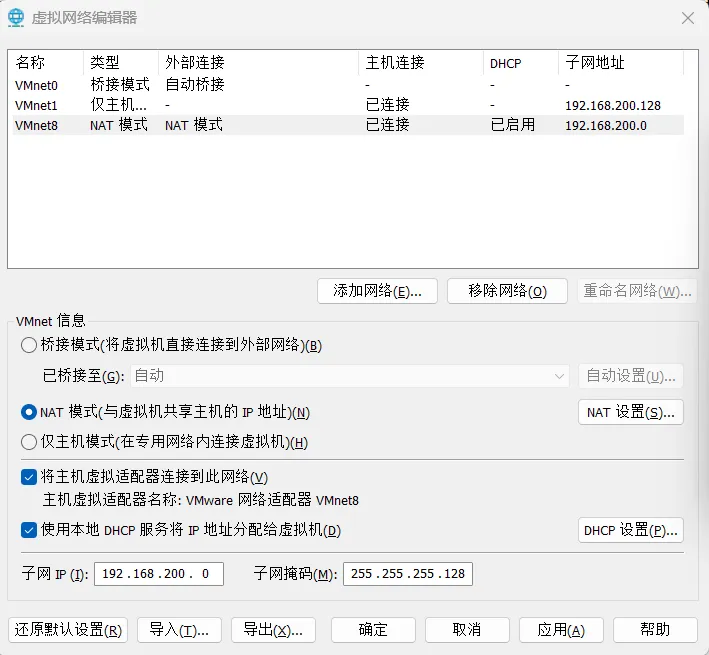
Task: Click 已连接 cell in VMnet1 row
Action: pyautogui.click(x=388, y=105)
